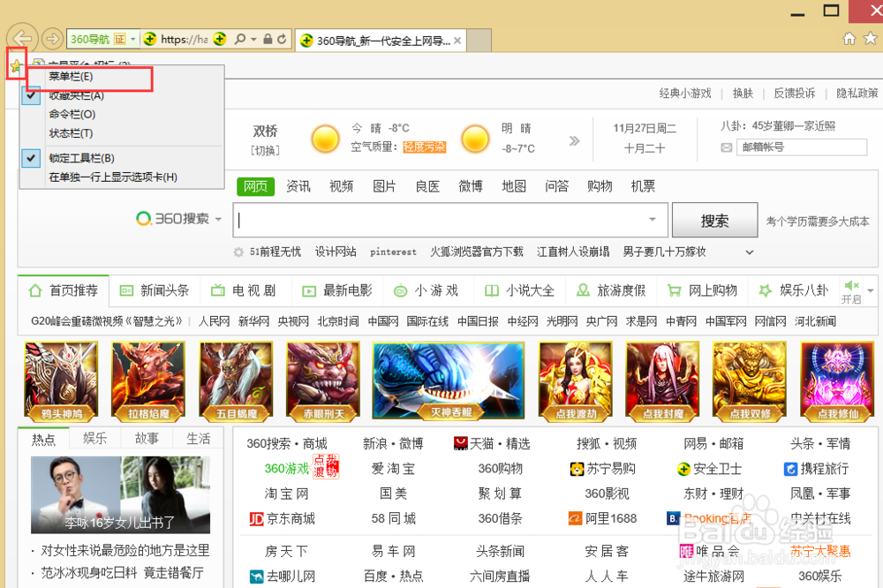Open 淘宝网 link
The height and width of the screenshot is (588, 883).
coord(287,494)
